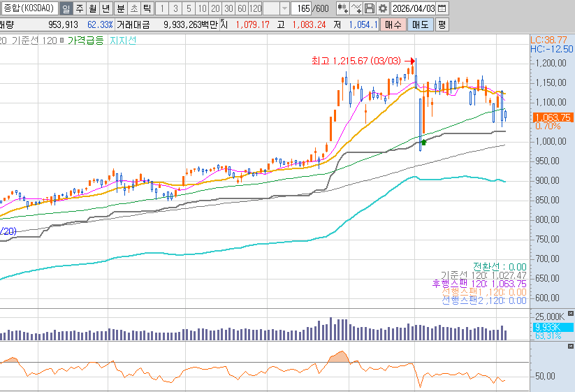575x392 pixels.
Task: Click the 1,200.00 price axis label
Action: (x=551, y=63)
